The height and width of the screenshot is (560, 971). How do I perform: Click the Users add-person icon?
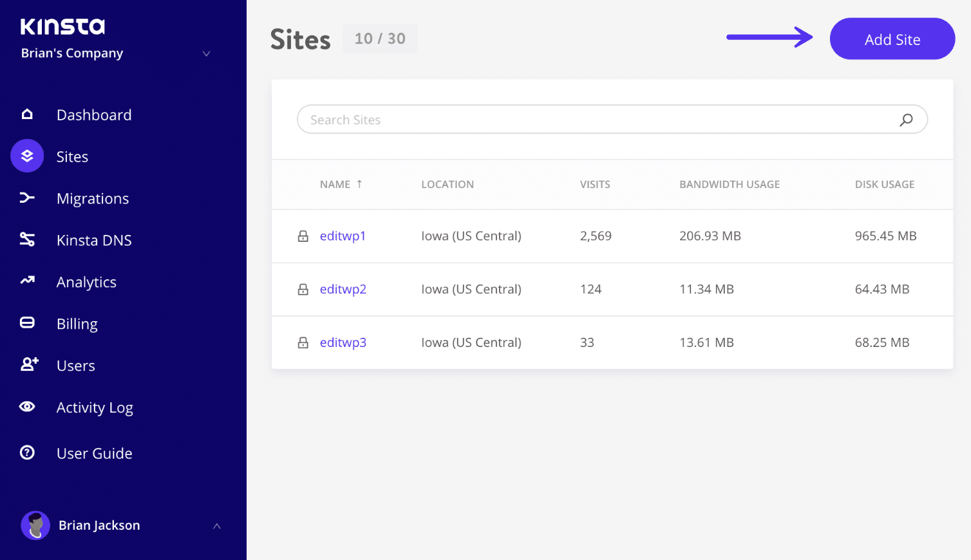(x=29, y=364)
